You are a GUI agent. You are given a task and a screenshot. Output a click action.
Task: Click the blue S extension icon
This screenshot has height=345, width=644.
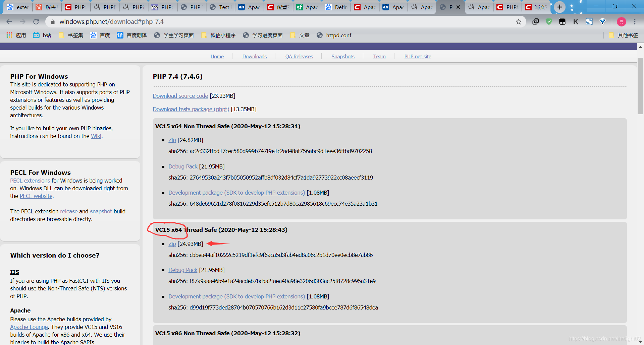(589, 22)
